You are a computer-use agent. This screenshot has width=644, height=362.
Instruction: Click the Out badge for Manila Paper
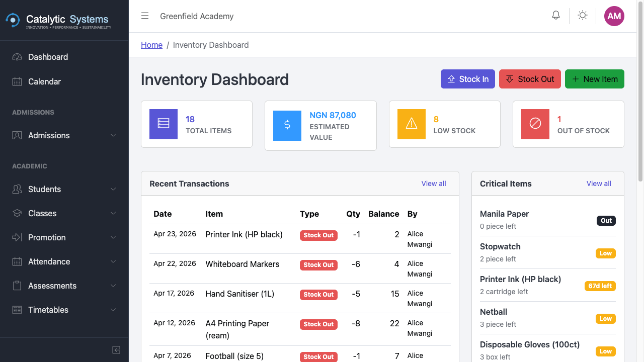[x=606, y=220]
